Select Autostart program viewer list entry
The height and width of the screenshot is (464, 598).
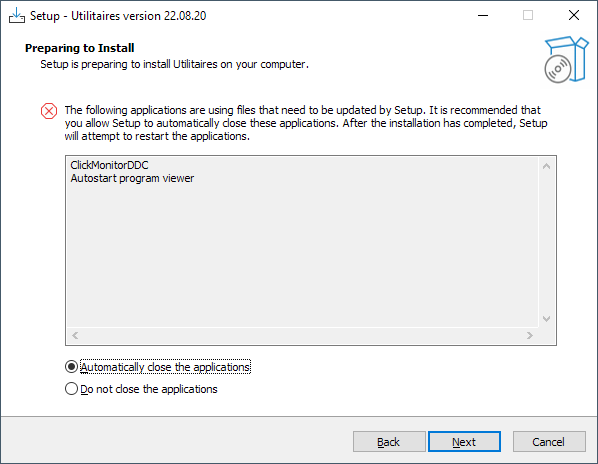pyautogui.click(x=132, y=178)
